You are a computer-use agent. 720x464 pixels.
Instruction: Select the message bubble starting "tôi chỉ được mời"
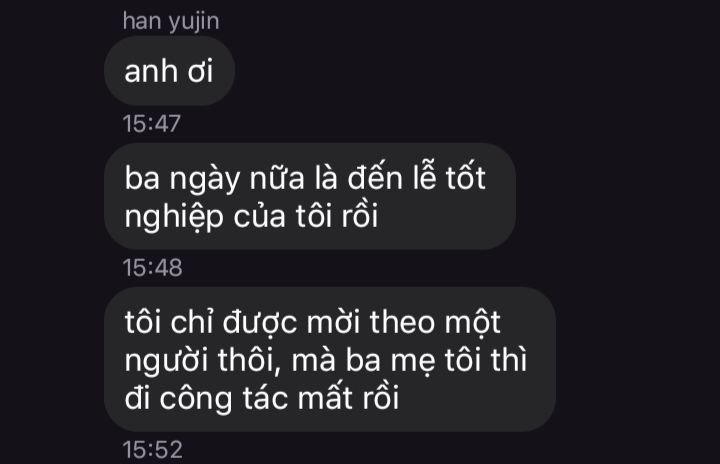(x=330, y=359)
